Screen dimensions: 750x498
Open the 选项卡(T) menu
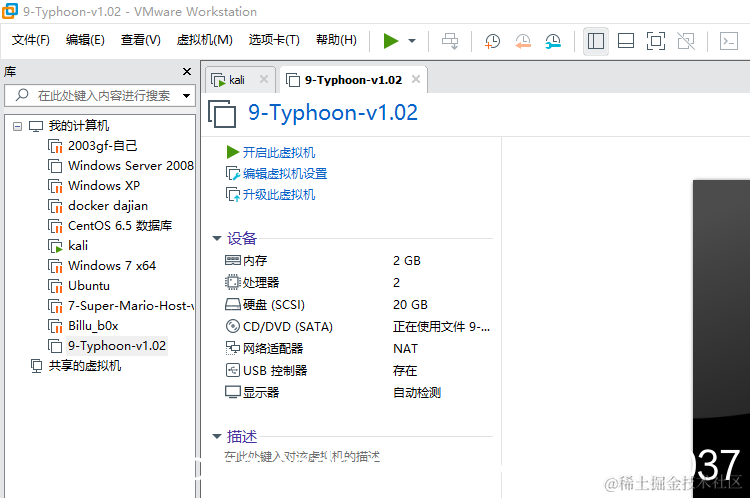point(274,40)
